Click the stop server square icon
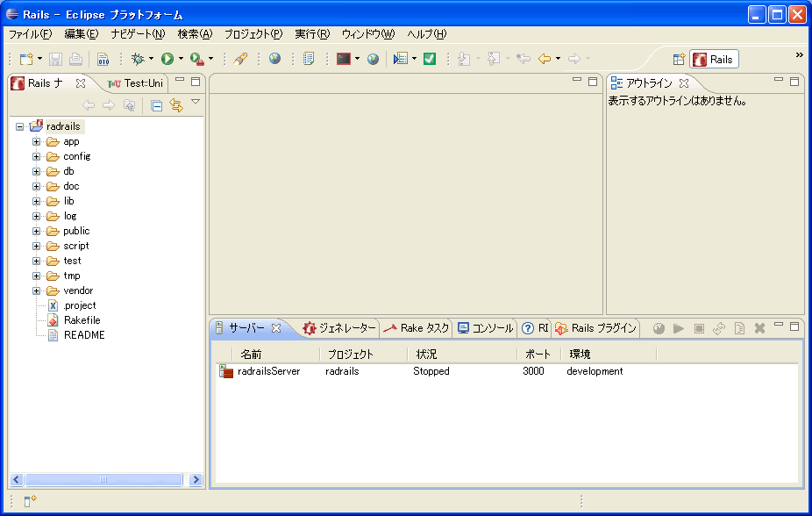 coord(699,328)
